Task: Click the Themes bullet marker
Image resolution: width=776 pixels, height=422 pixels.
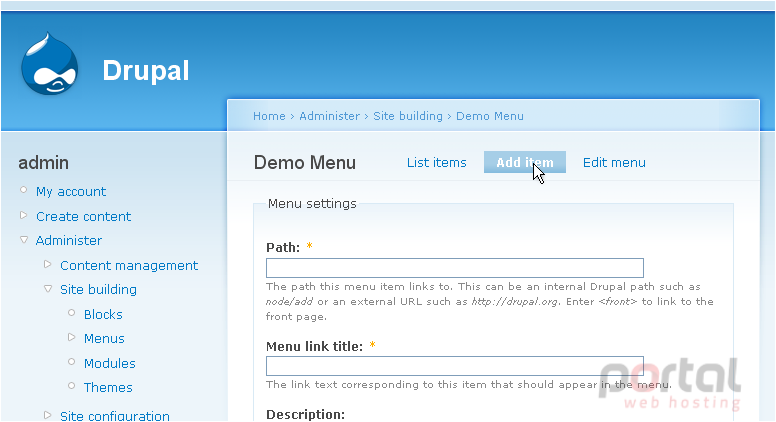Action: click(72, 386)
